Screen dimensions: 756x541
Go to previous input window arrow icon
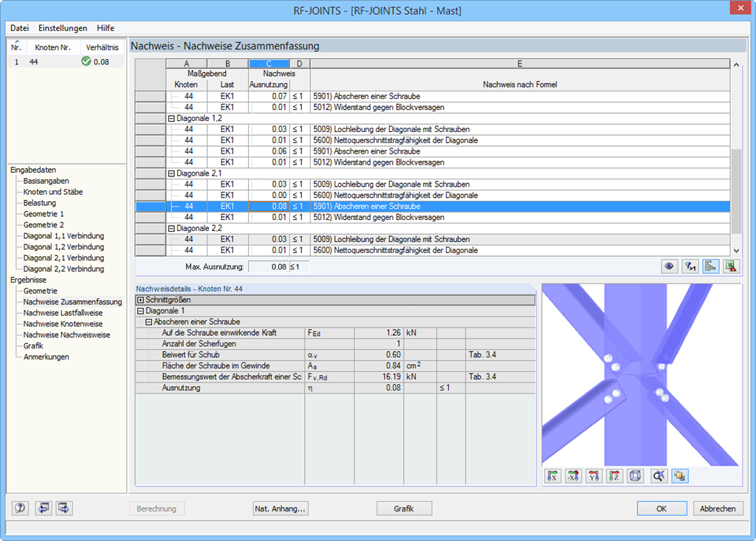tap(44, 508)
